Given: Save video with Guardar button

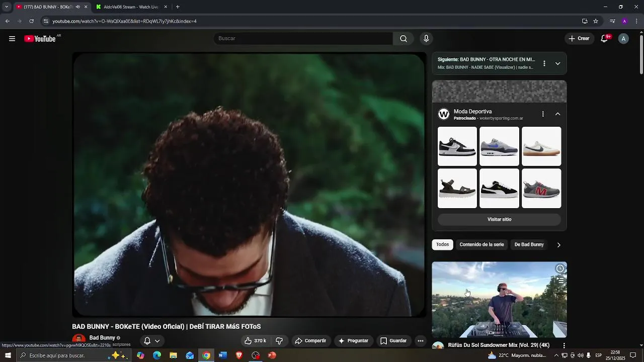Looking at the screenshot, I should (x=393, y=341).
